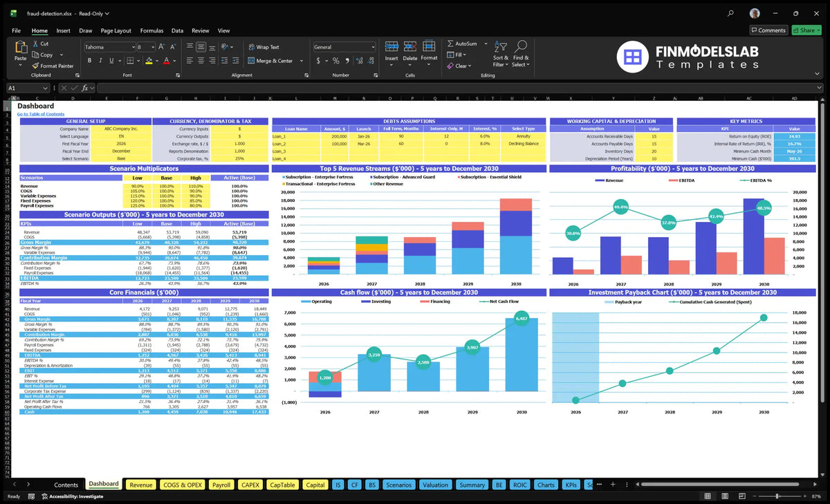Switch to the Formulas ribbon tab
Viewport: 830px width, 504px height.
coord(151,30)
